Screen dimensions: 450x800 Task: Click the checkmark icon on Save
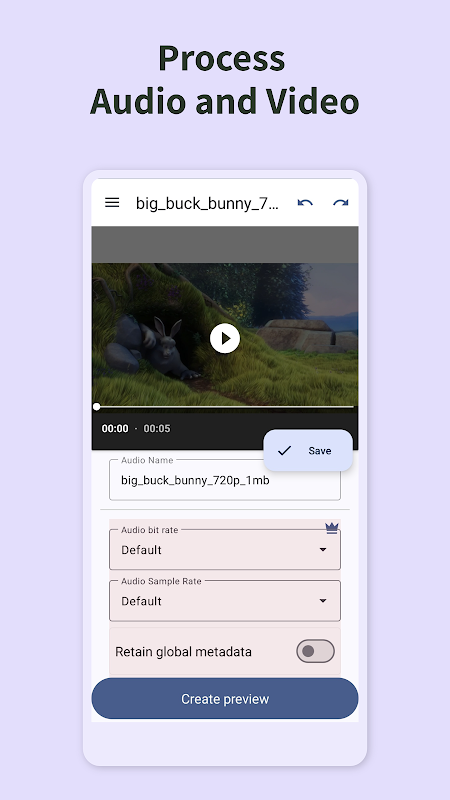[x=284, y=451]
